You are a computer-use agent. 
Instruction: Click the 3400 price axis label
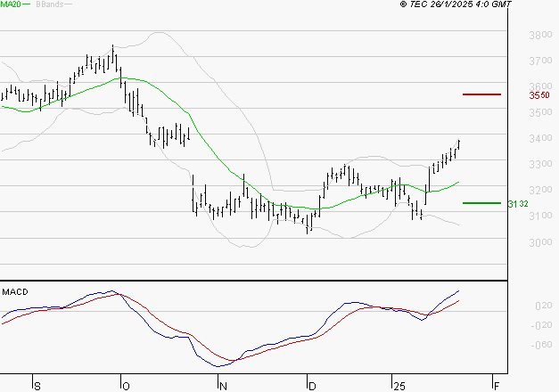(541, 138)
